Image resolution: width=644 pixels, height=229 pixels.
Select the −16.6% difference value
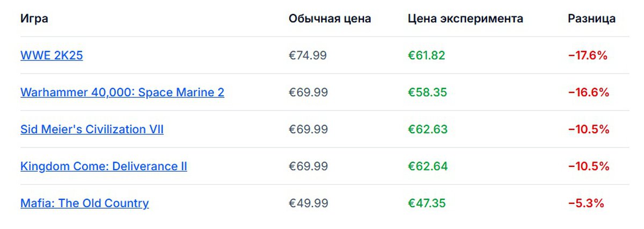coord(588,92)
